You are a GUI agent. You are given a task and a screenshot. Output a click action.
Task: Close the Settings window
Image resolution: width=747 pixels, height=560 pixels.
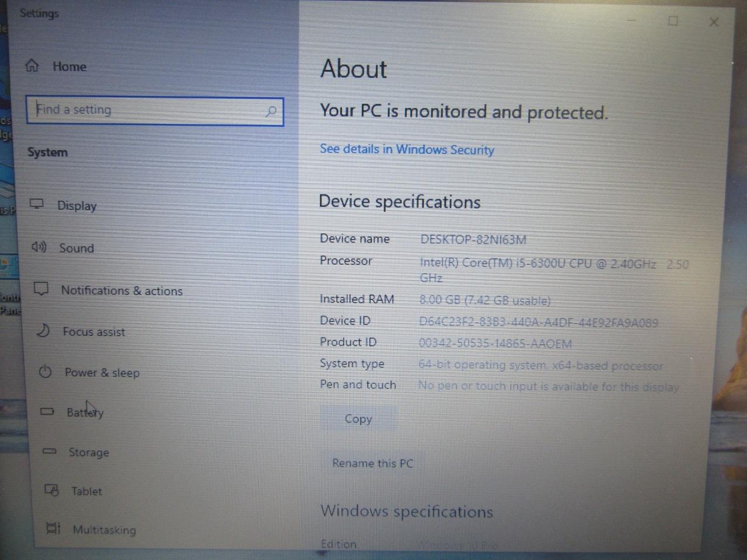coord(714,22)
